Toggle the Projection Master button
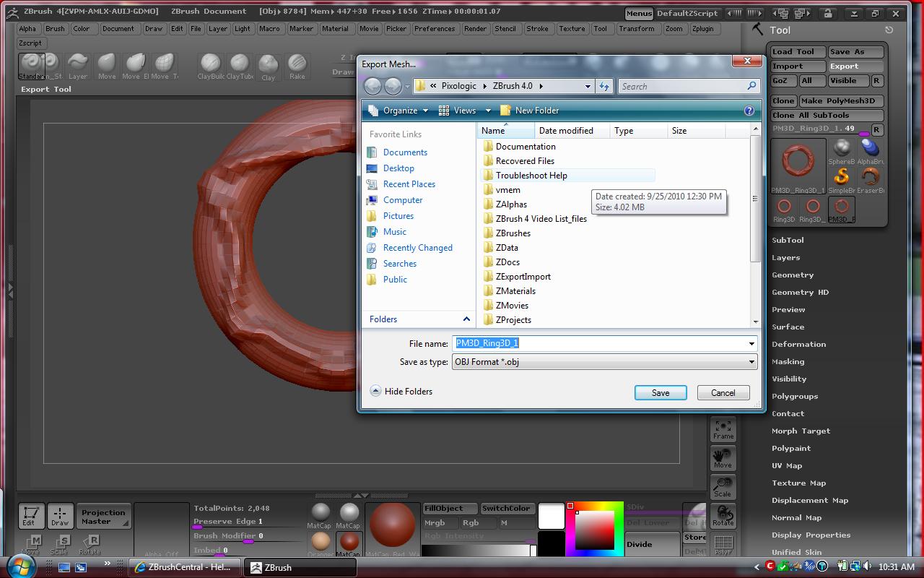 click(103, 517)
